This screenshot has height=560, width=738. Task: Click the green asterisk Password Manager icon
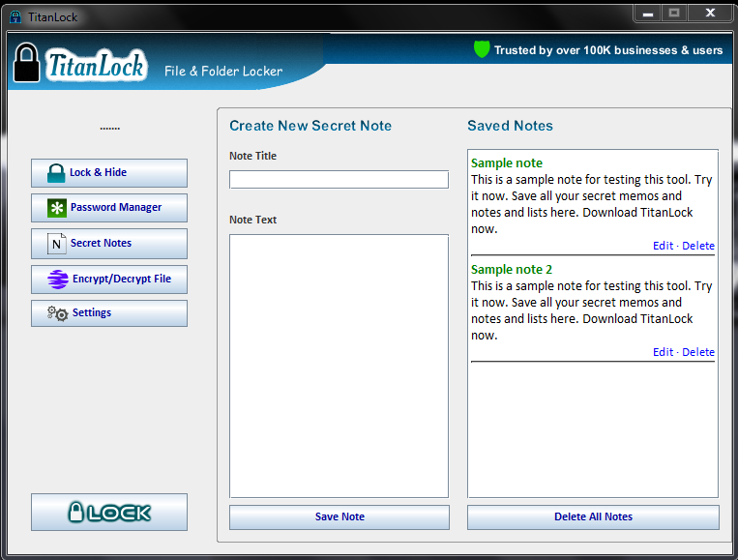pyautogui.click(x=57, y=208)
